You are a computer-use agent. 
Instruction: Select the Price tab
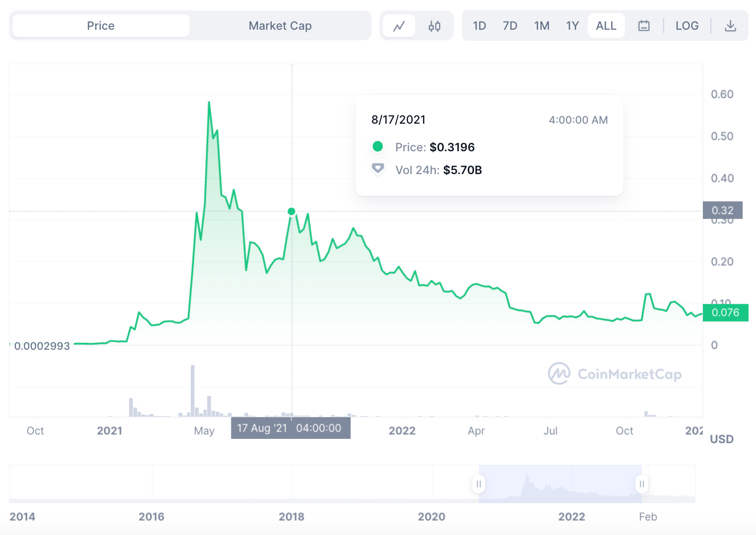[101, 25]
